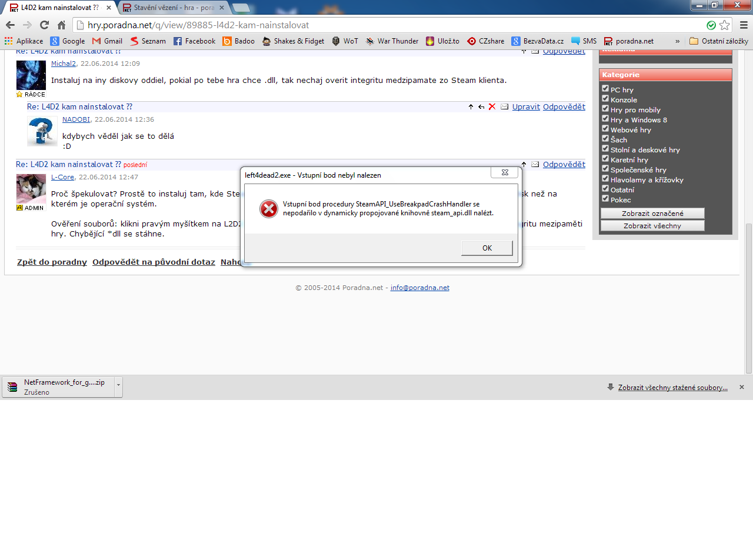Open the War Thunder bookmark
This screenshot has height=560, width=753.
pos(392,41)
